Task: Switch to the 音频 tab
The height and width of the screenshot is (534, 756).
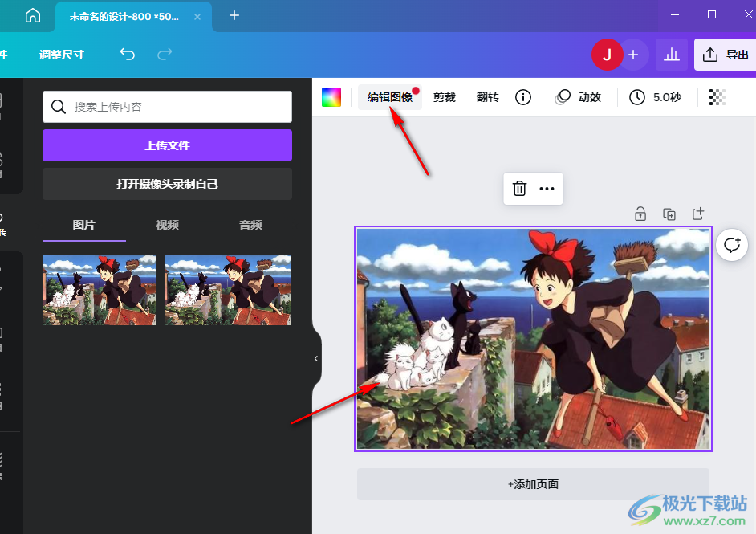Action: pos(250,225)
